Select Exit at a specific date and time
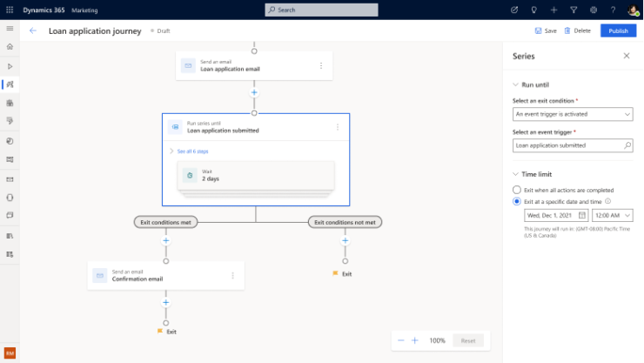644x363 pixels. click(517, 201)
